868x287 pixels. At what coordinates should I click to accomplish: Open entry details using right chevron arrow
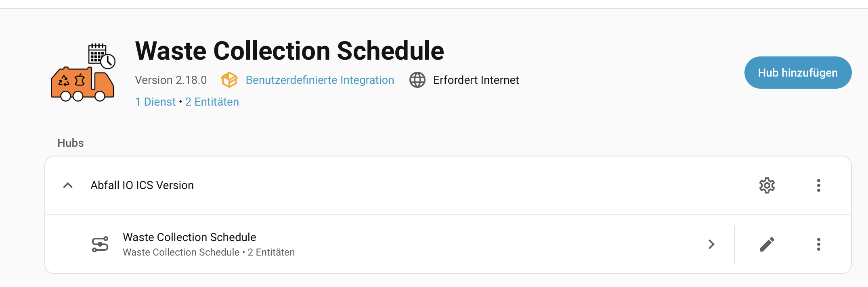[711, 244]
